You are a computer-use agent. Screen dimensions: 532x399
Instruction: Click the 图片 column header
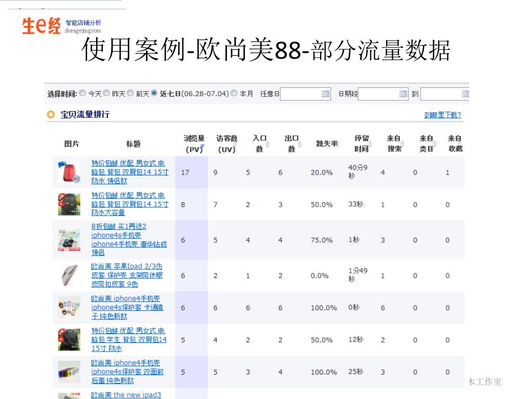click(72, 144)
